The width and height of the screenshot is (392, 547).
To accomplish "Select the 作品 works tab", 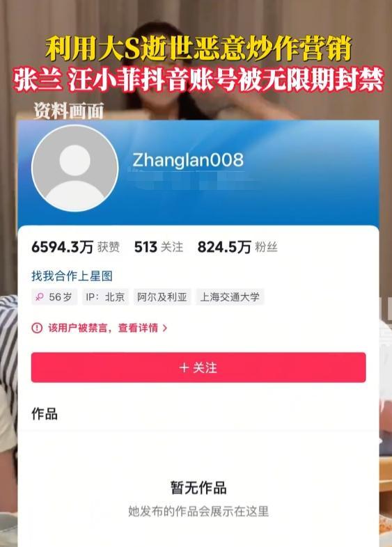I will [45, 414].
